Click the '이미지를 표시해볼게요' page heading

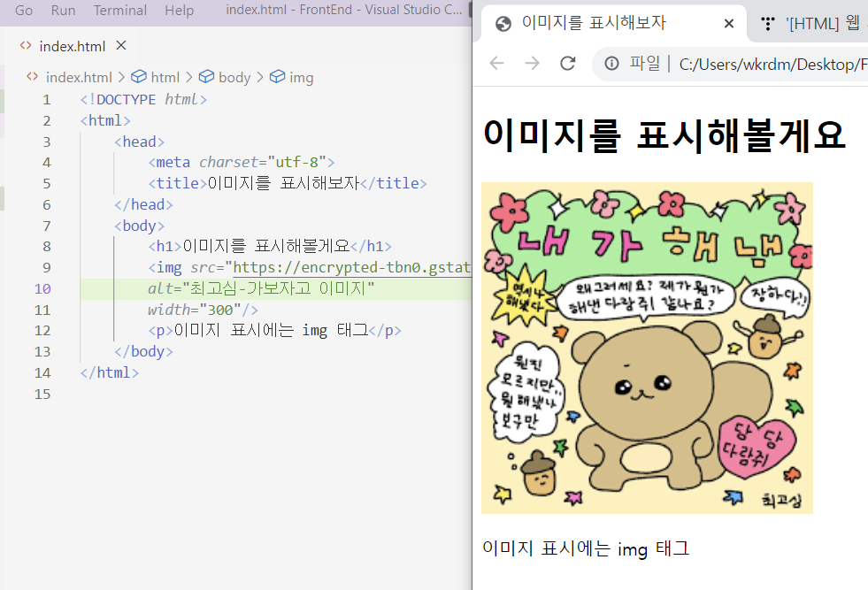pyautogui.click(x=664, y=135)
